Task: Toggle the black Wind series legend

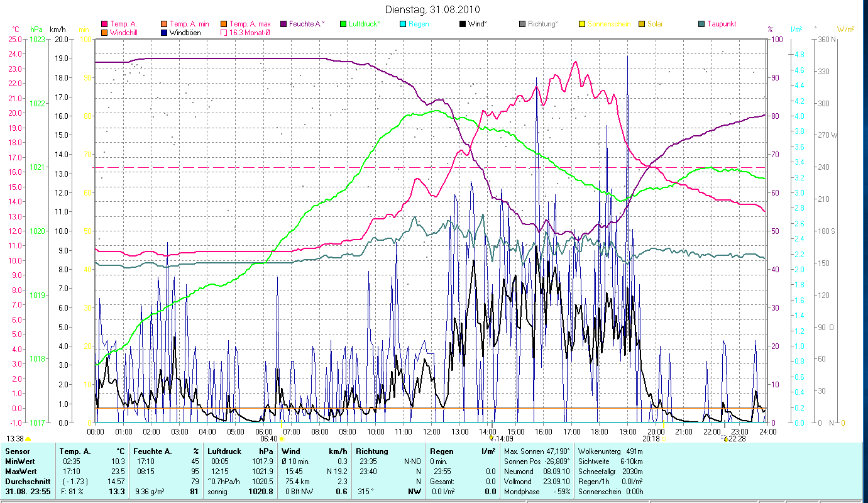Action: (463, 24)
